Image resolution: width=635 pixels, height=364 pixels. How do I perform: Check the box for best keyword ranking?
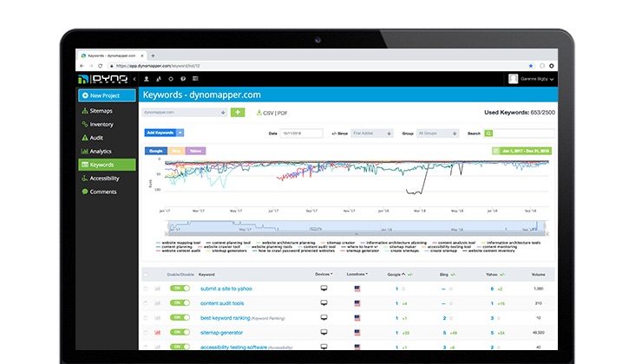pos(146,318)
